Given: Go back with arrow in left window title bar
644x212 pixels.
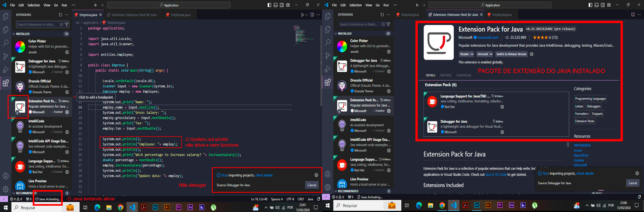Looking at the screenshot, I should pos(96,5).
